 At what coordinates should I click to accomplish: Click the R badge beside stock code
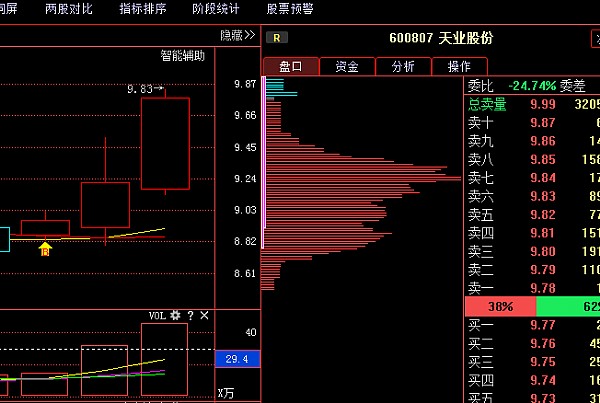click(x=277, y=38)
